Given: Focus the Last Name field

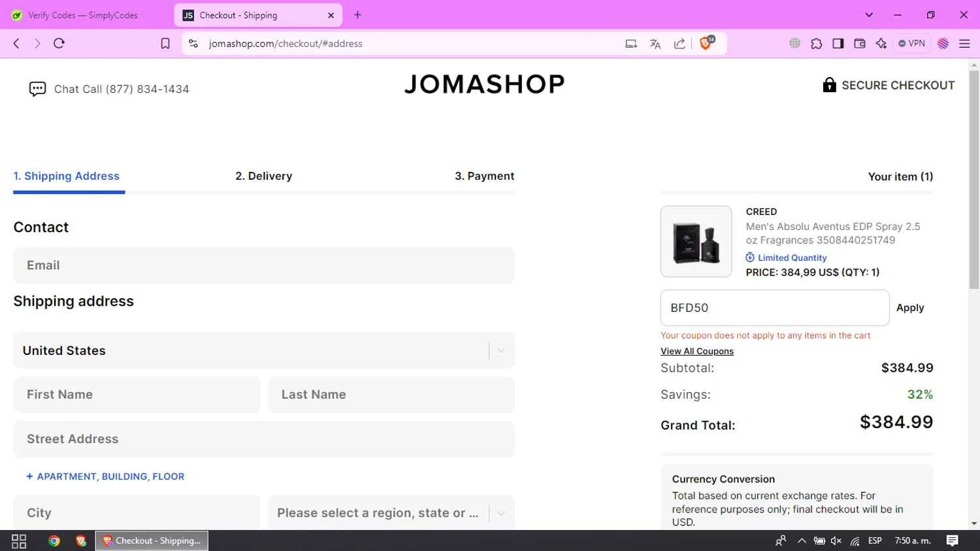Looking at the screenshot, I should click(391, 395).
